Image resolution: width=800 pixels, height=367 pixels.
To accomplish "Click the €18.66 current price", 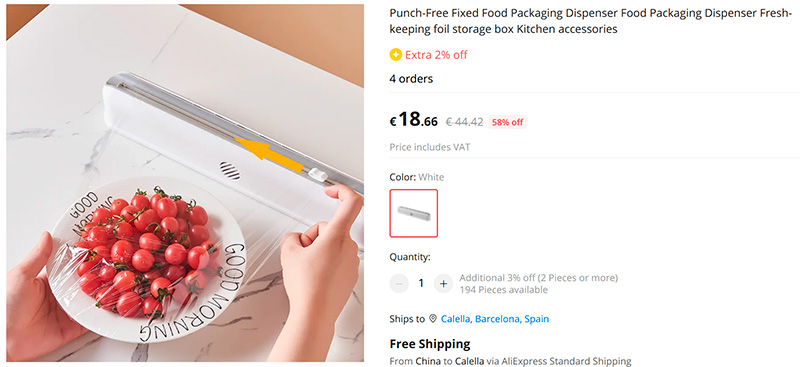I will click(414, 120).
